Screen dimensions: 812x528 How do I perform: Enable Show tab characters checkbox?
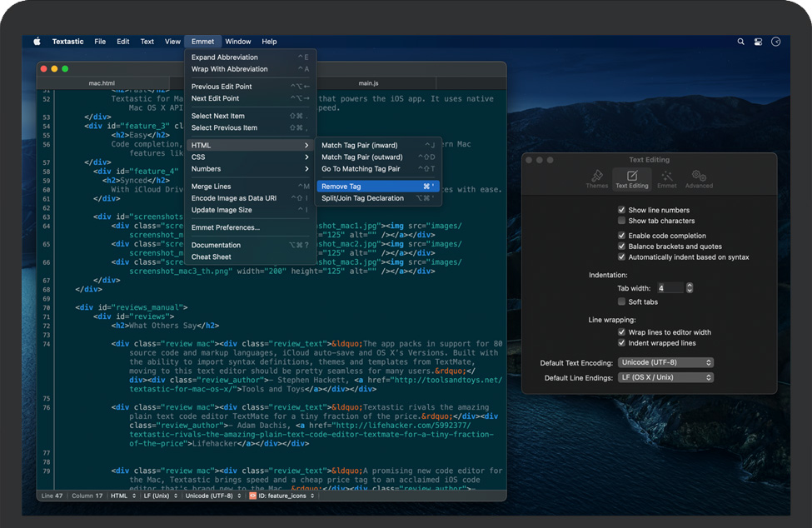(621, 221)
